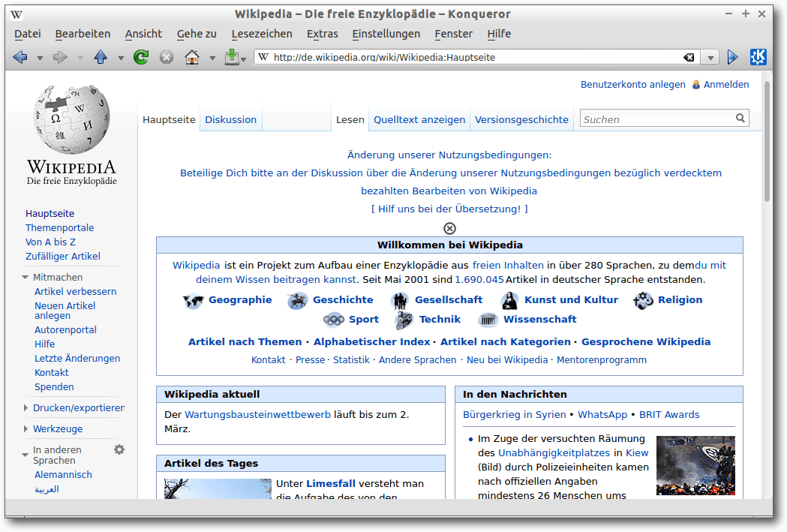Screen dimensions: 787x532
Task: Collapse the In anderen Sprachen section
Action: click(x=25, y=455)
